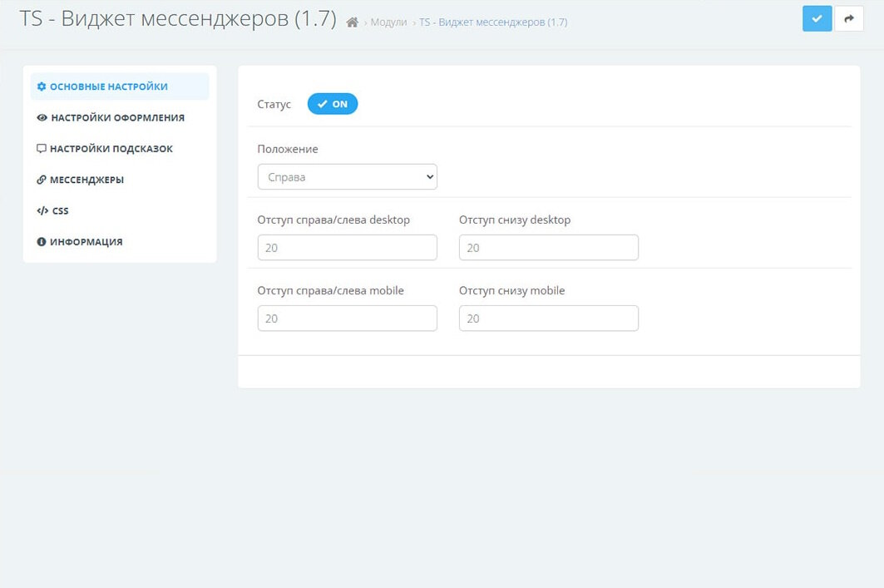
Task: Select the Информация tab
Action: (x=86, y=242)
